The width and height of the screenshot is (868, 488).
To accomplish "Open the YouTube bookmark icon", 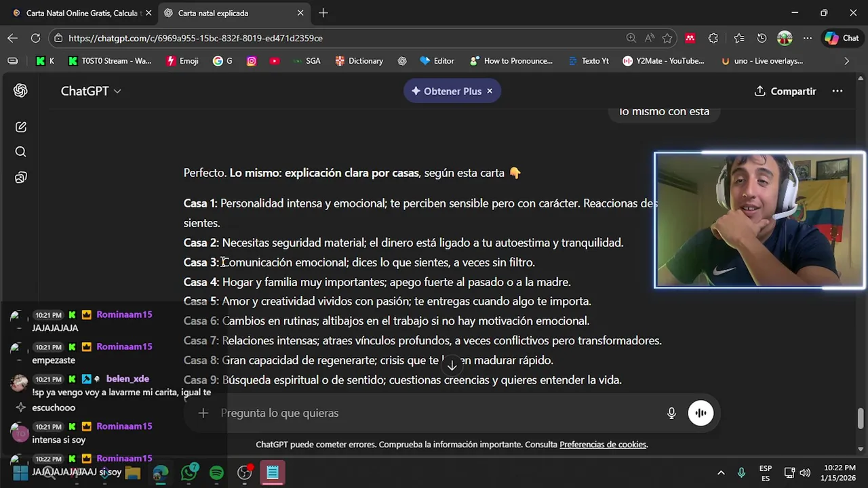I will [274, 61].
